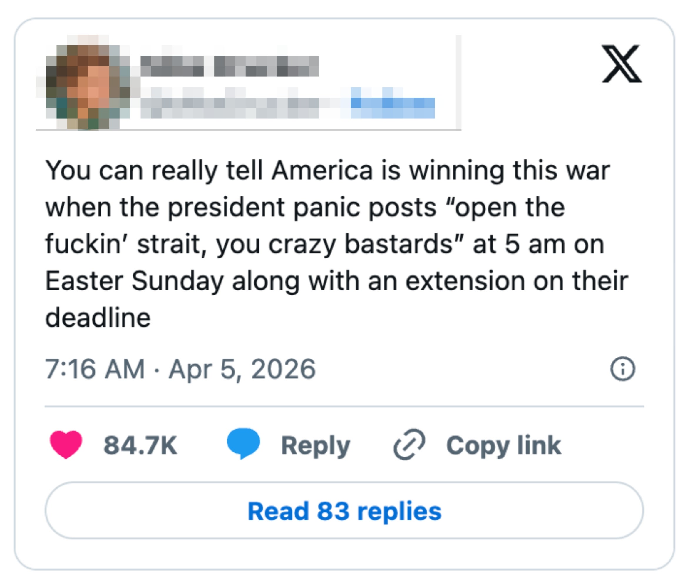Image resolution: width=700 pixels, height=588 pixels.
Task: Select the username above the tweet text
Action: pos(230,65)
